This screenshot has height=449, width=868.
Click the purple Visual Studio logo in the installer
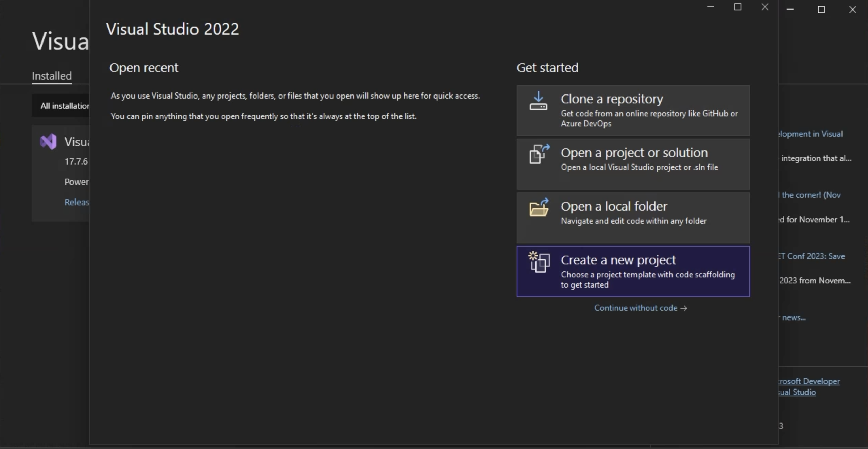point(48,141)
